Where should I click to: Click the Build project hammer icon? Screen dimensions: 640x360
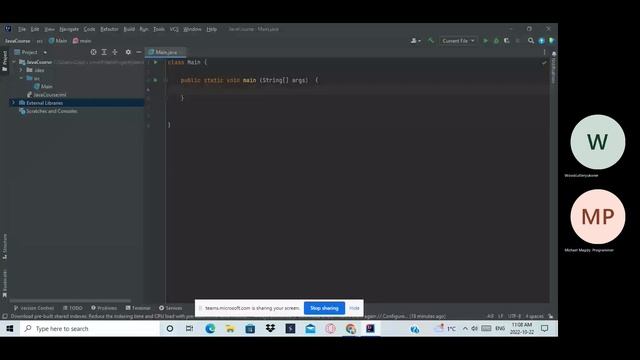tap(431, 40)
